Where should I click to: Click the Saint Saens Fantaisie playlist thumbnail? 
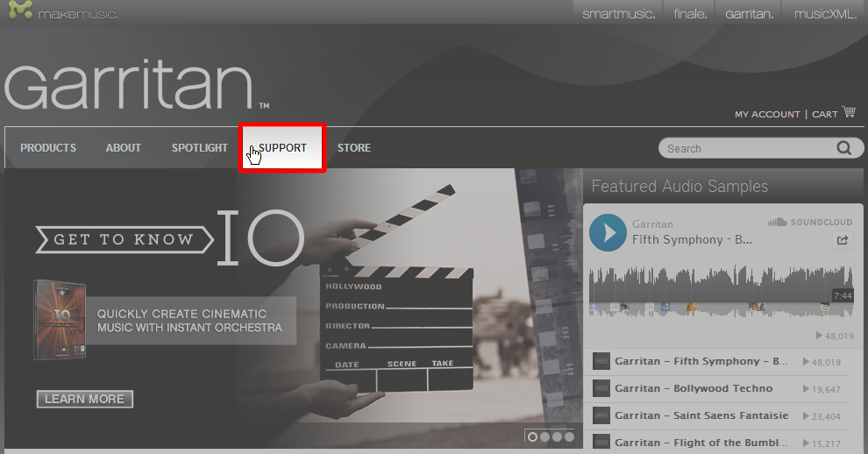(x=601, y=415)
